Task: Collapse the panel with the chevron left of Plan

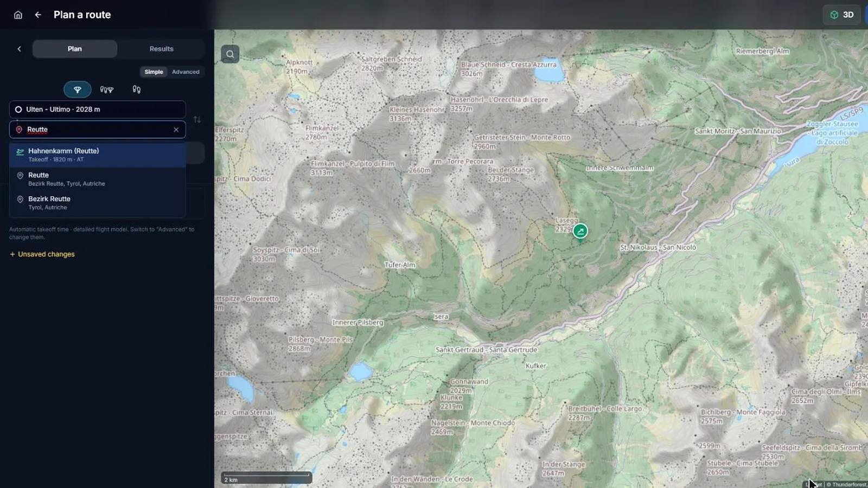Action: point(20,49)
